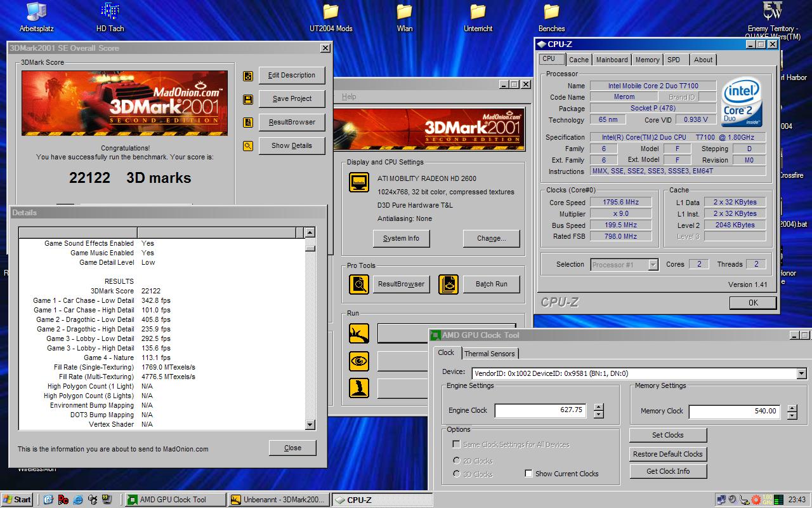The image size is (812, 508).
Task: Open the Help menu in 3DMark window
Action: tap(349, 97)
